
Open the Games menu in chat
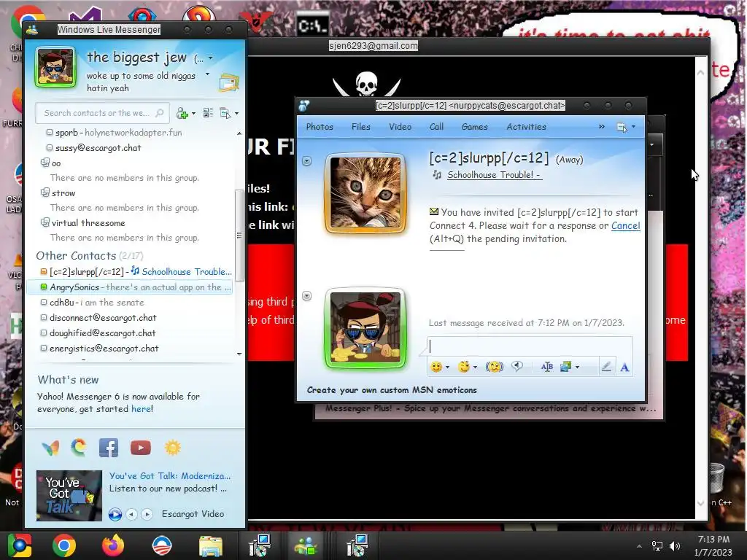(x=474, y=127)
